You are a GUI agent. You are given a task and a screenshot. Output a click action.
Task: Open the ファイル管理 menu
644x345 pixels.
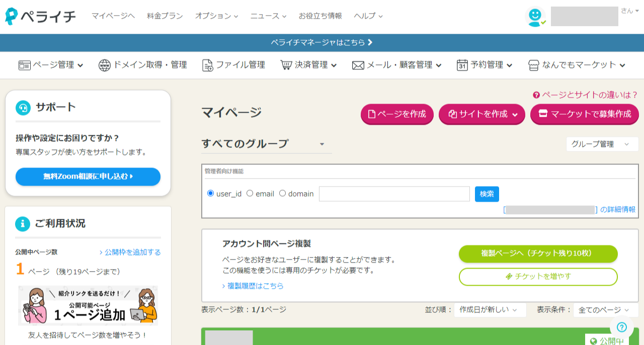tap(233, 65)
